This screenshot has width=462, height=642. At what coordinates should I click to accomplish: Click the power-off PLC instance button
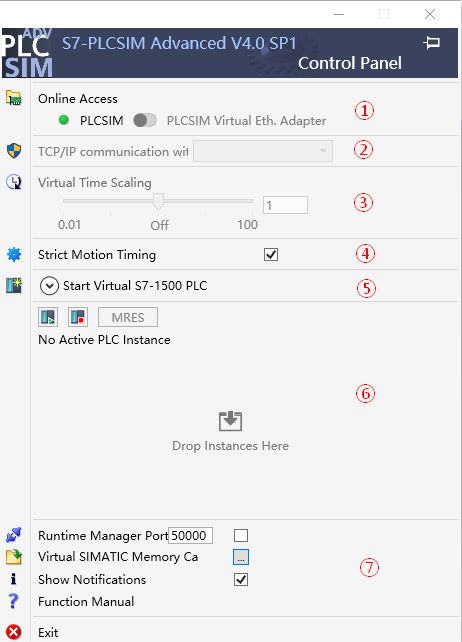78,317
